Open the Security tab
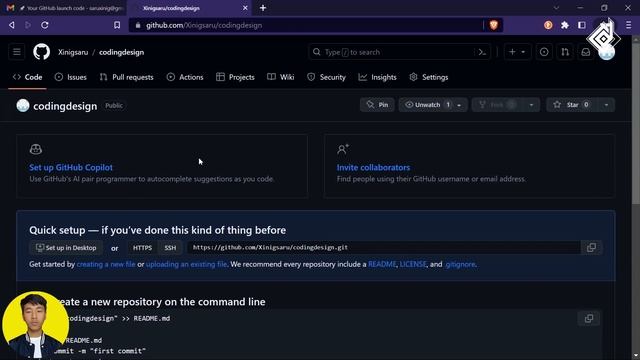The image size is (640, 360). point(327,77)
